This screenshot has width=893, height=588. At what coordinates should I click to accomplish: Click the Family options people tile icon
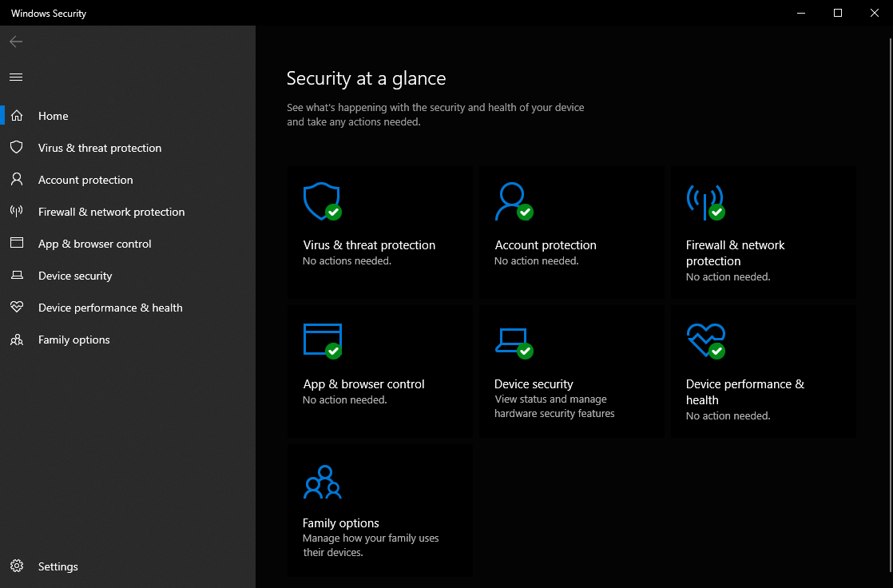point(322,481)
